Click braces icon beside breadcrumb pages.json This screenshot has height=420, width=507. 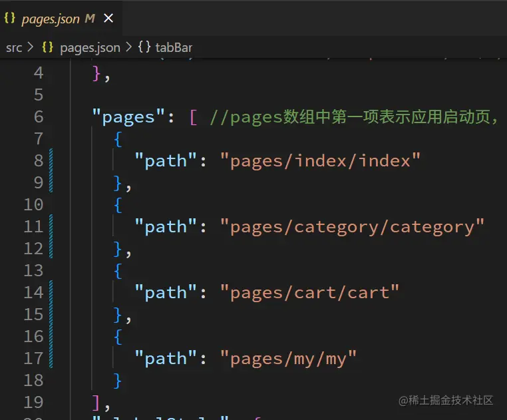click(47, 47)
